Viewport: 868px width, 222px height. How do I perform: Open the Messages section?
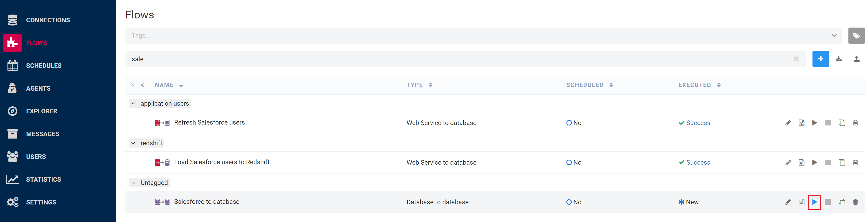(43, 134)
